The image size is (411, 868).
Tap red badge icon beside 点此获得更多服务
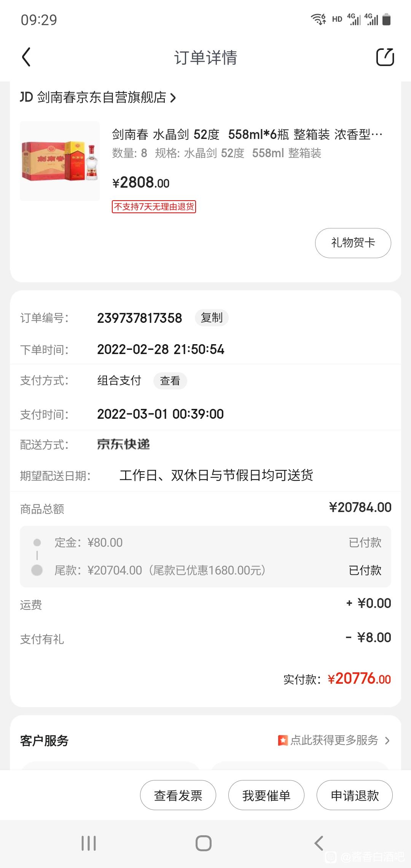(x=283, y=740)
